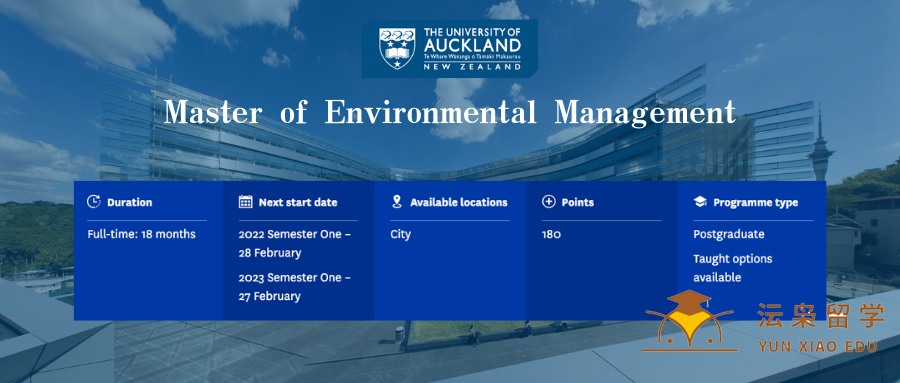Select the Master of Environmental Management title
The image size is (900, 383).
(449, 113)
